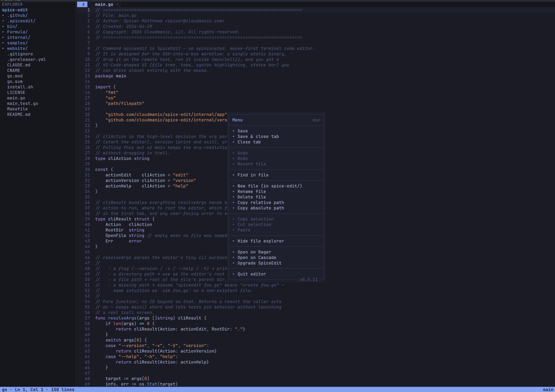The height and width of the screenshot is (392, 555).
Task: Create New file in spice-edit/
Action: (270, 186)
